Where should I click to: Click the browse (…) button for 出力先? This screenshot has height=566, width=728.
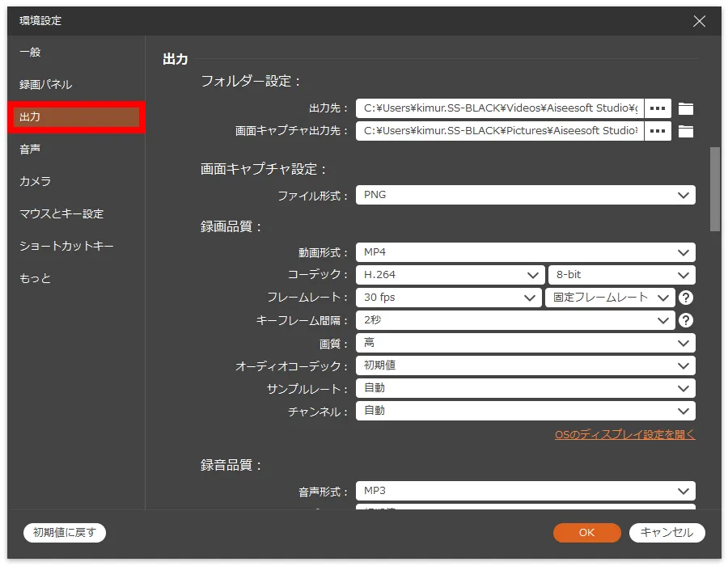point(658,108)
